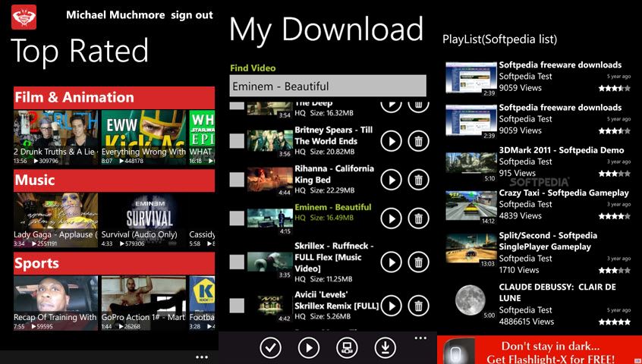
Task: Click Michael Muchmore username
Action: 115,15
